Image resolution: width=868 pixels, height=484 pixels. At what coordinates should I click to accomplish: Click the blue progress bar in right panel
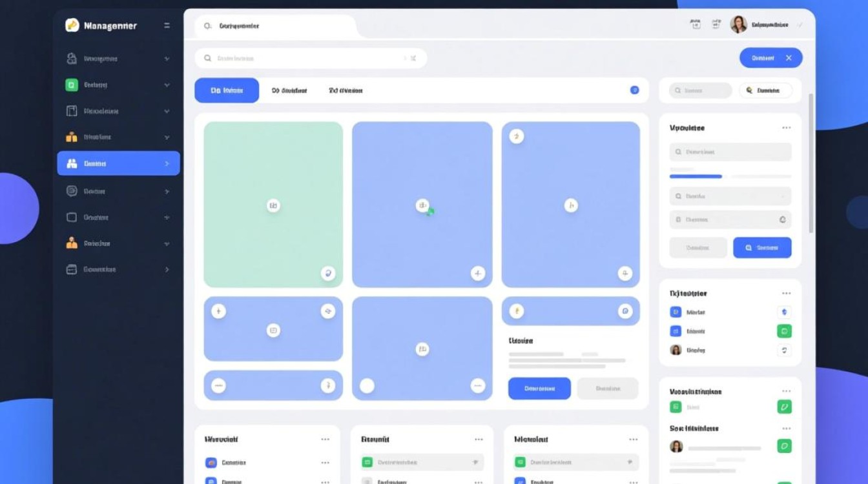point(696,176)
